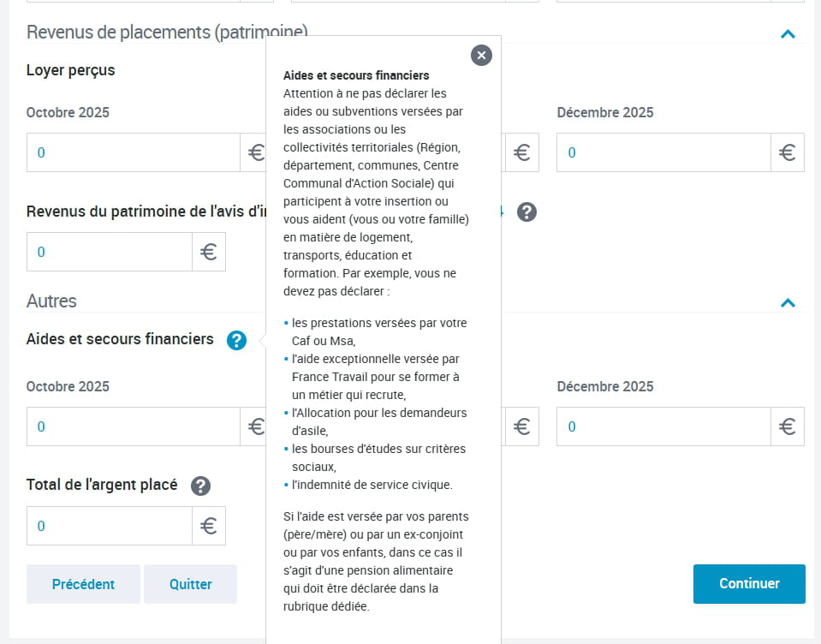Close the Aides et secours financiers tooltip
The image size is (821, 644).
click(x=481, y=56)
